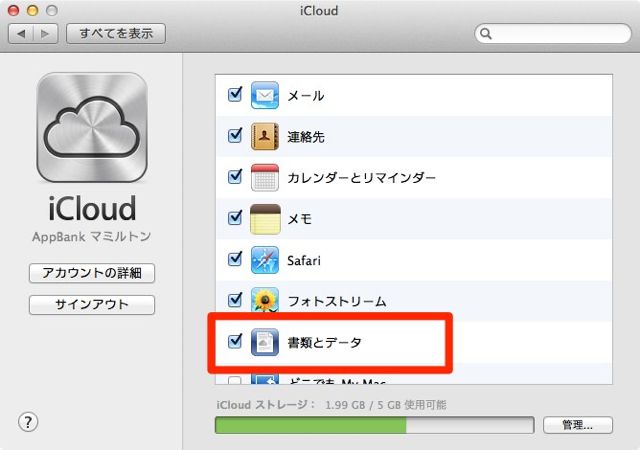Click the Safari compass icon
Screen dimensions: 640x450
pyautogui.click(x=265, y=260)
